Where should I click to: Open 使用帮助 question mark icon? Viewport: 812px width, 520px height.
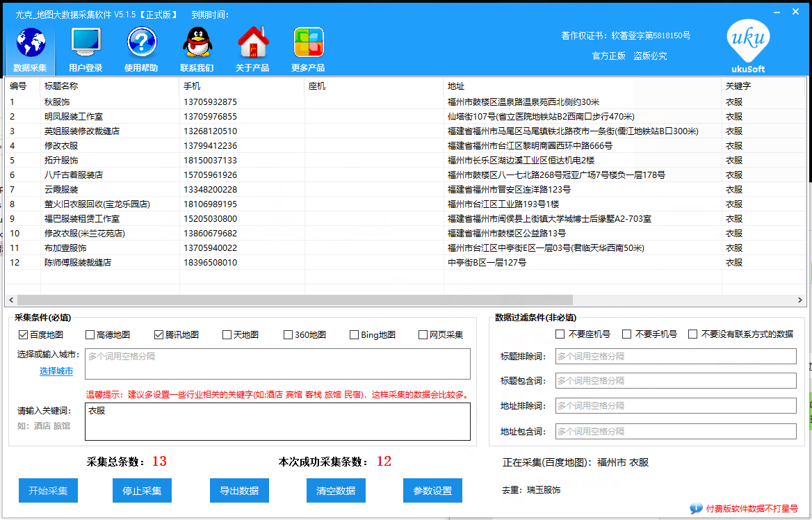pyautogui.click(x=141, y=43)
